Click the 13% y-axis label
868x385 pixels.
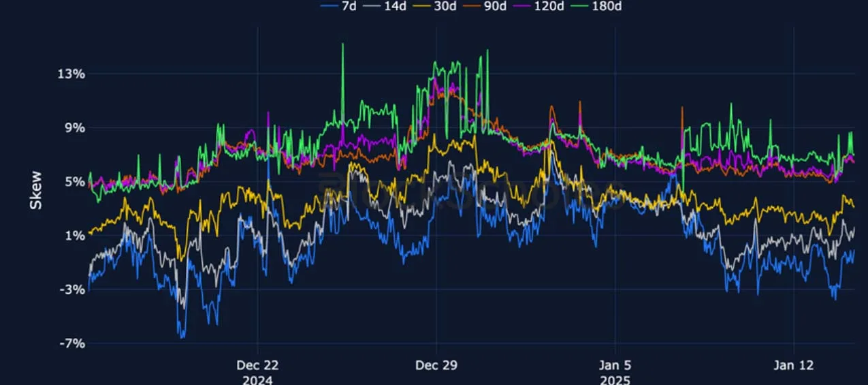(x=71, y=74)
